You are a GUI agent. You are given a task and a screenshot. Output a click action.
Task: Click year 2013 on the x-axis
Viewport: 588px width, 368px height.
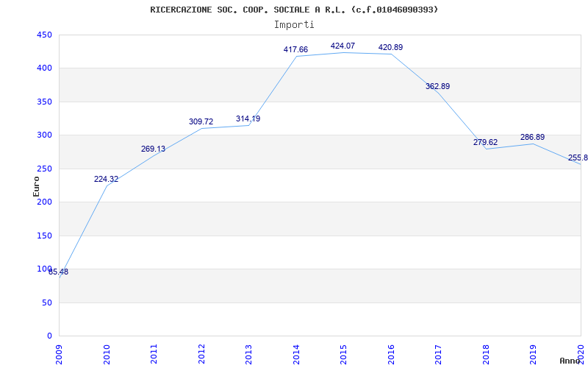pos(249,354)
